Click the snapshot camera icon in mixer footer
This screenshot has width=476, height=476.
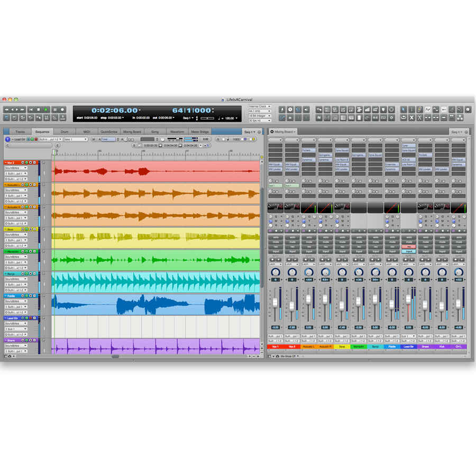tap(278, 356)
